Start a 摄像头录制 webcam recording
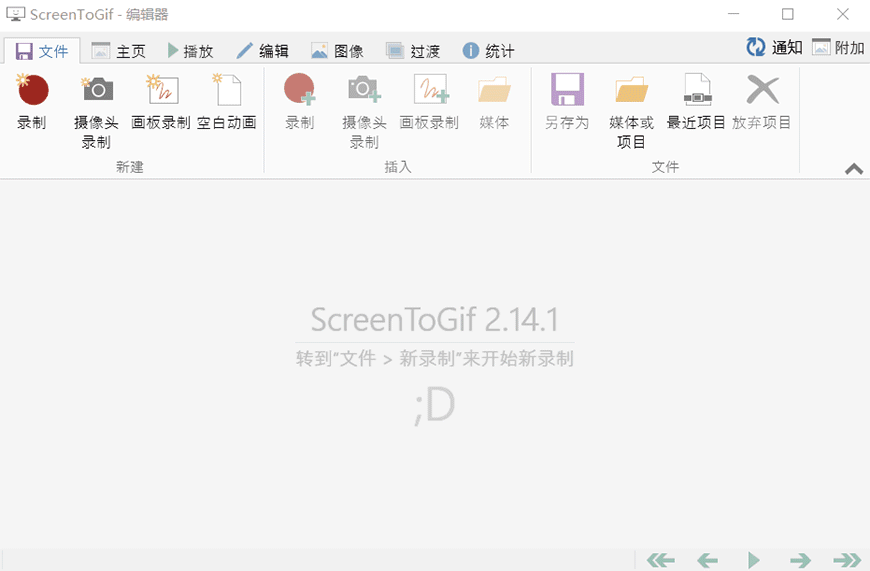The image size is (870, 571). (97, 91)
